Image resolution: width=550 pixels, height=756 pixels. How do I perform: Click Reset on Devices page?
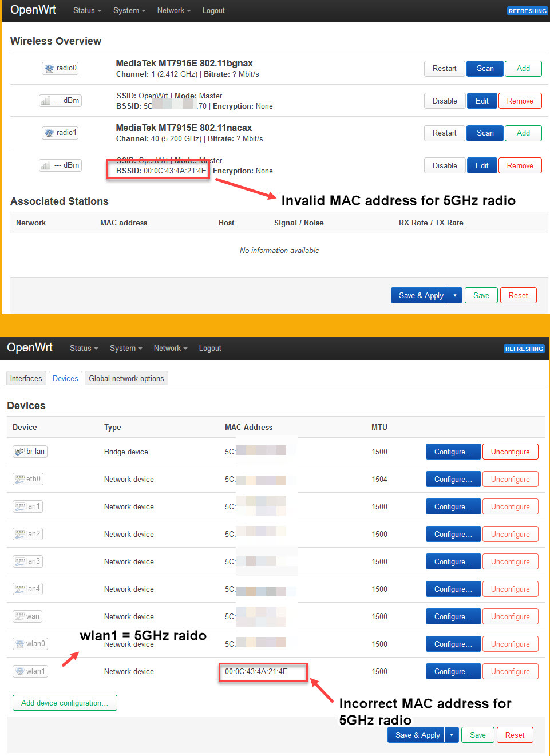pyautogui.click(x=515, y=735)
